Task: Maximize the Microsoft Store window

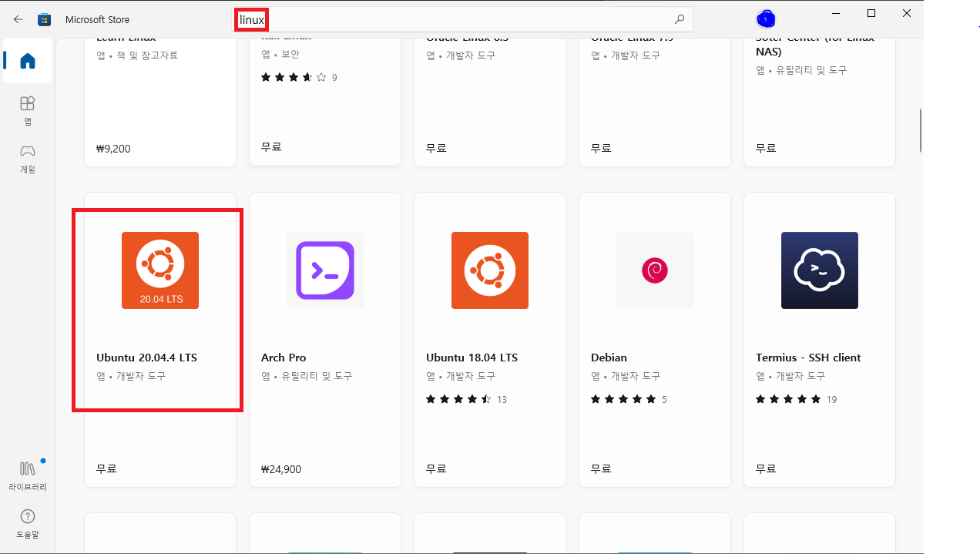Action: point(871,13)
